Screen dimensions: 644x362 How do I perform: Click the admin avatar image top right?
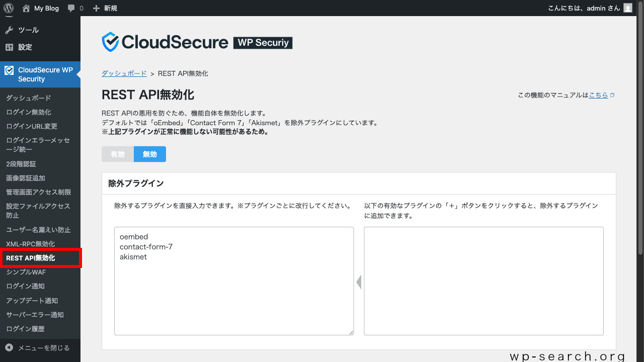627,8
